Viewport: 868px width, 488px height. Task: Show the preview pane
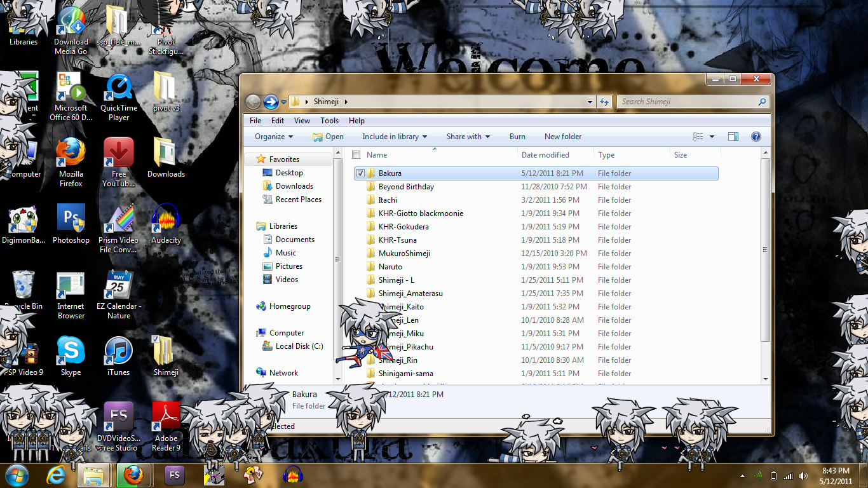(x=733, y=136)
